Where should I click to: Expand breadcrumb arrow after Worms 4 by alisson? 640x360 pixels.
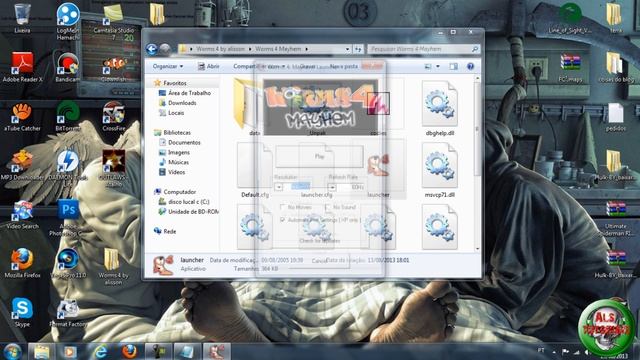[250, 49]
